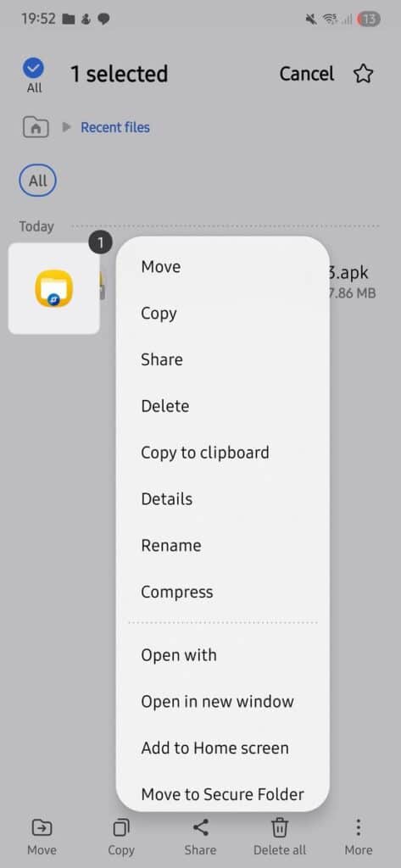Choose Compress from the context menu
The width and height of the screenshot is (401, 868).
176,592
